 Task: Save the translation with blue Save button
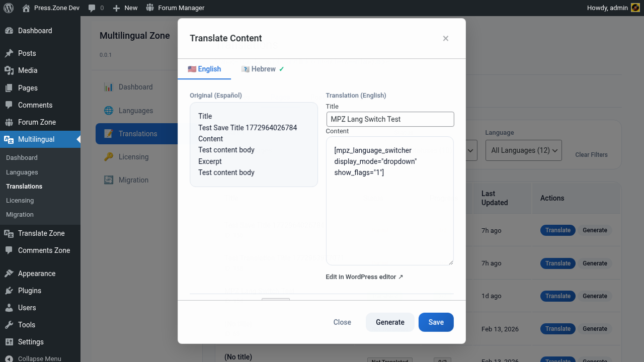pos(436,322)
